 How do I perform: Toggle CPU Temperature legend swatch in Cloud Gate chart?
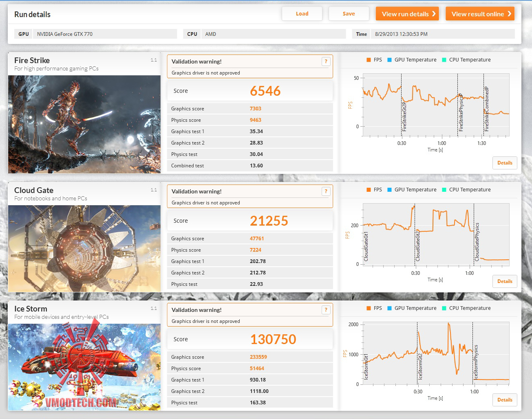pos(444,190)
